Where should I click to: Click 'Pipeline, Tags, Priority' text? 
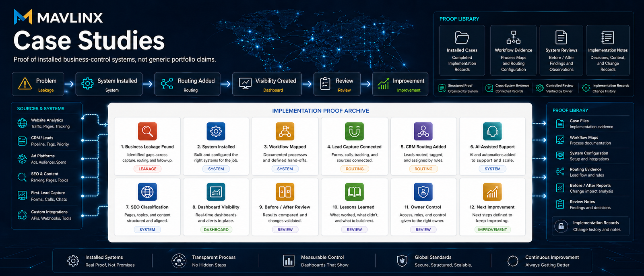[50, 144]
